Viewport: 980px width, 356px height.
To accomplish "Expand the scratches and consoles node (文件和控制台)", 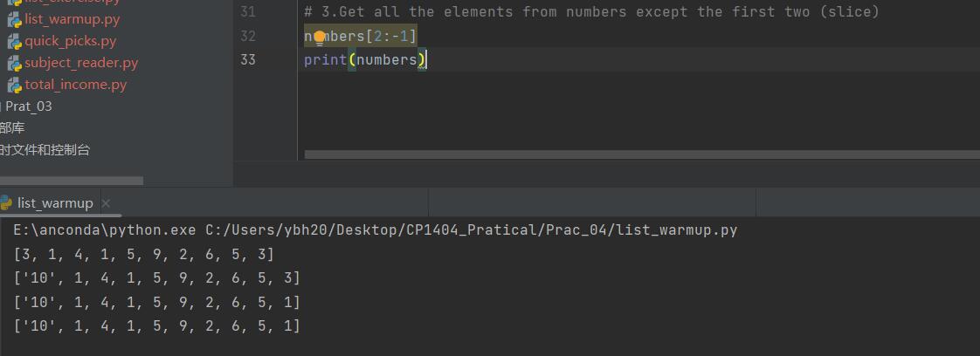I will 45,150.
